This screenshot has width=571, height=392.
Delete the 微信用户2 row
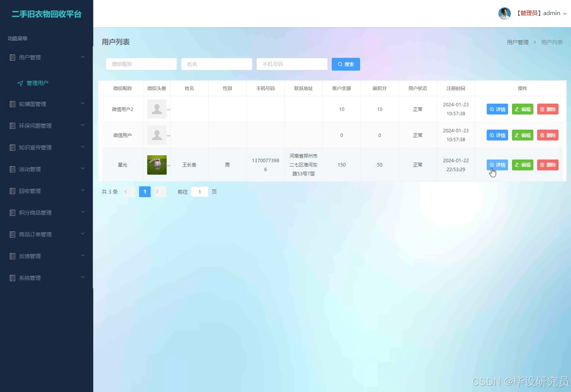[x=548, y=109]
